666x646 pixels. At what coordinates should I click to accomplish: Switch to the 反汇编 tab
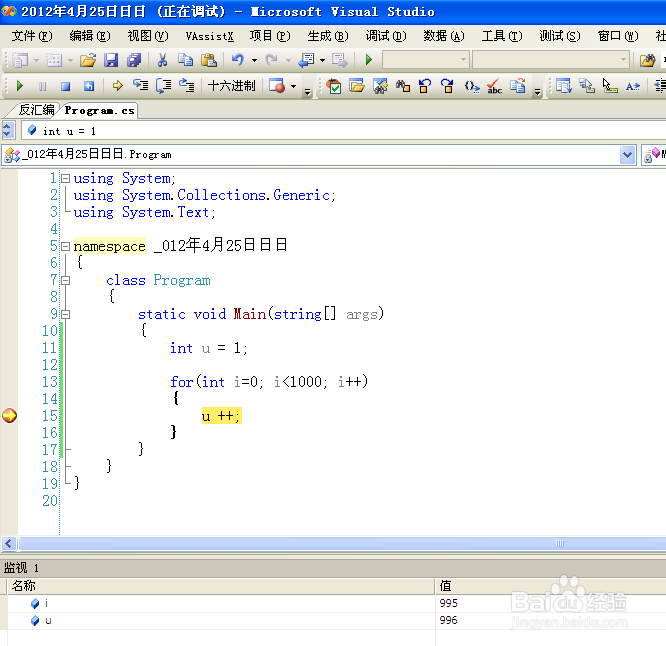37,110
